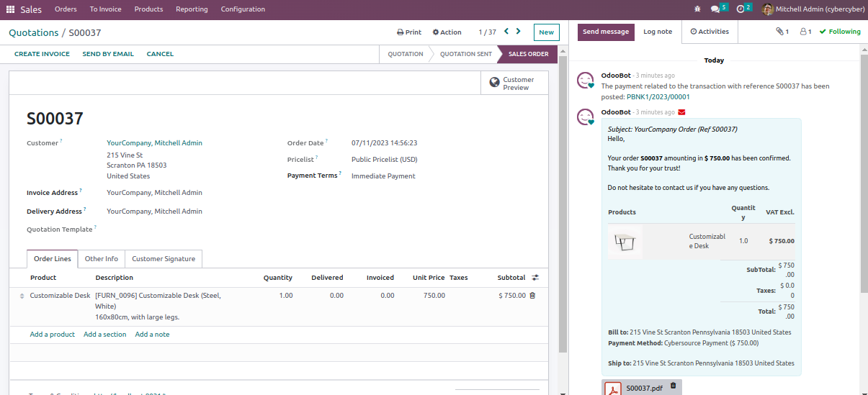Viewport: 868px width, 395px height.
Task: Go back to Quotations breadcrumb
Action: [33, 32]
